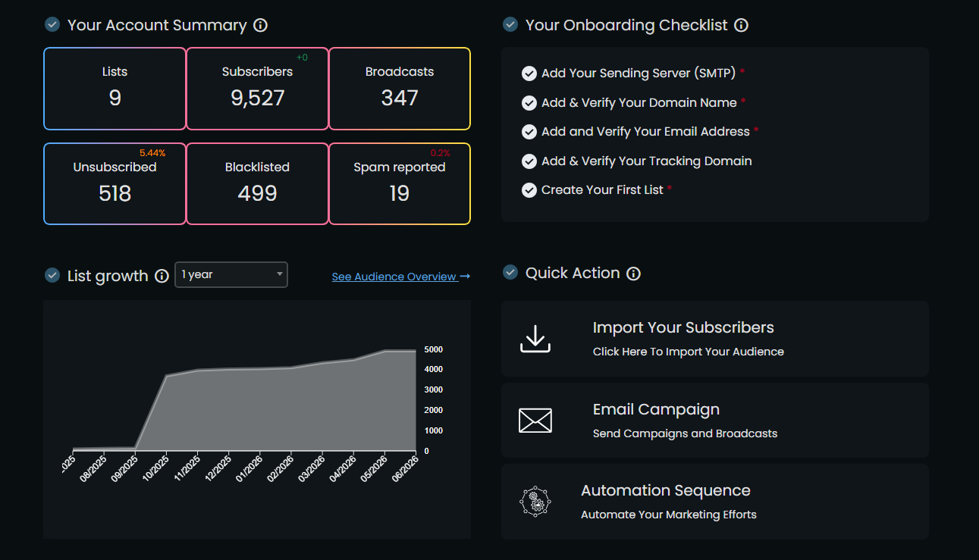Viewport: 979px width, 560px height.
Task: Click the Onboarding Checklist info icon
Action: point(742,25)
